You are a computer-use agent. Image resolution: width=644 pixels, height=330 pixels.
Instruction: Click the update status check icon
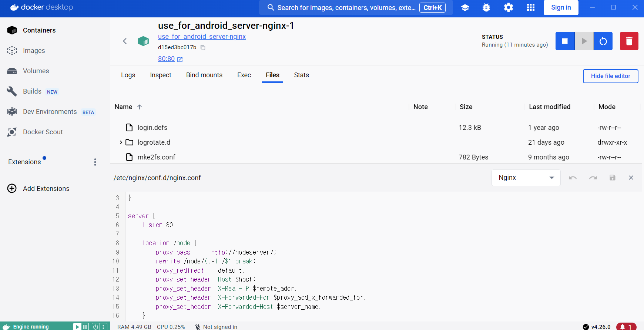click(586, 327)
